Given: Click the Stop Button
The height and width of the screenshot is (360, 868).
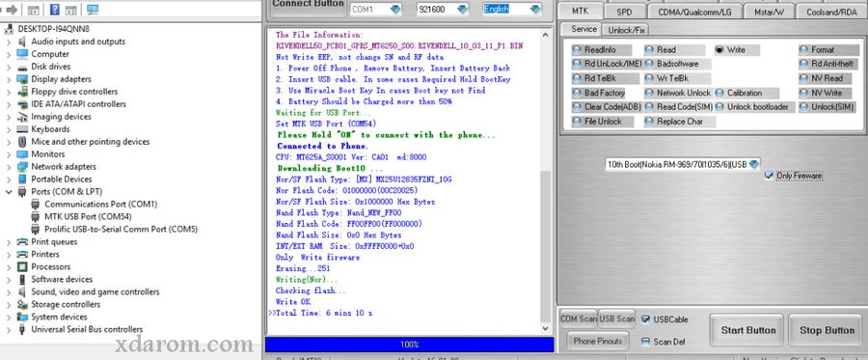Looking at the screenshot, I should point(827,331).
